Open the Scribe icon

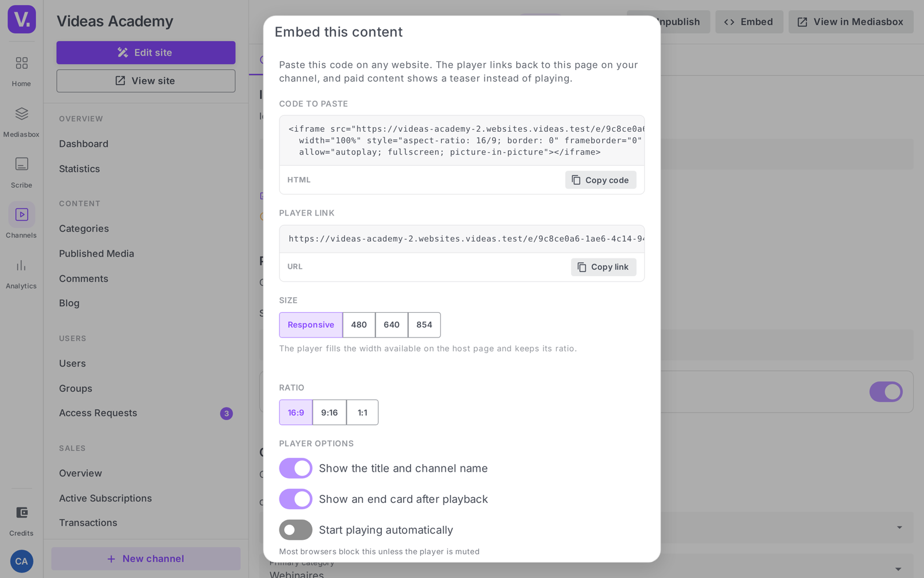[21, 164]
